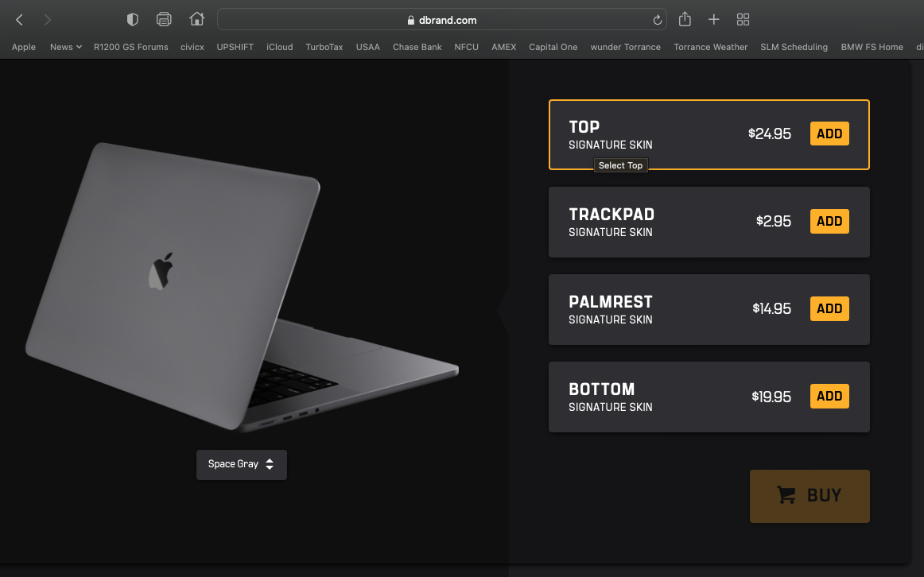924x577 pixels.
Task: Click the print icon in toolbar
Action: [164, 20]
